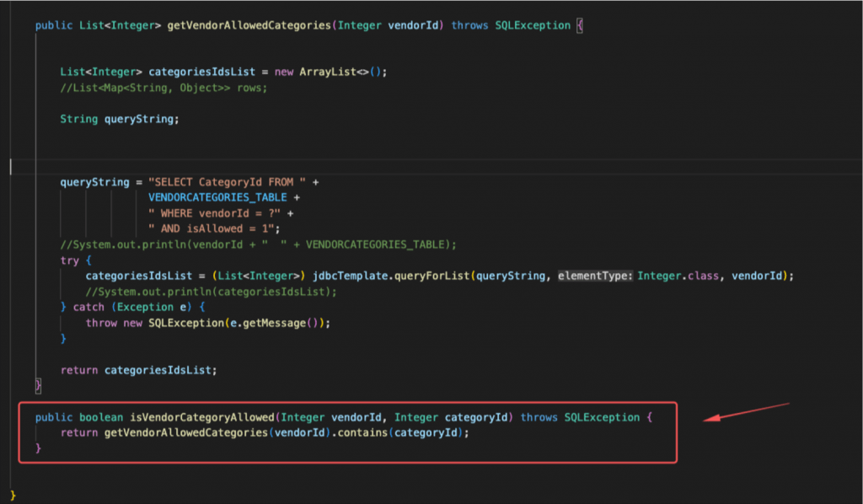Viewport: 863px width, 504px height.
Task: Click the highlighted opening brace of getVendorAllowedCategories
Action: pyautogui.click(x=580, y=25)
